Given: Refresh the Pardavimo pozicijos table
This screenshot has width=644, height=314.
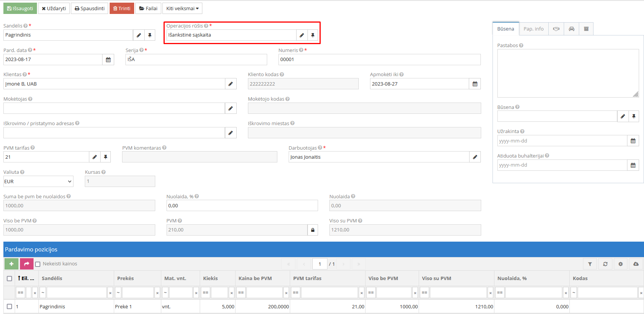Looking at the screenshot, I should tap(605, 264).
